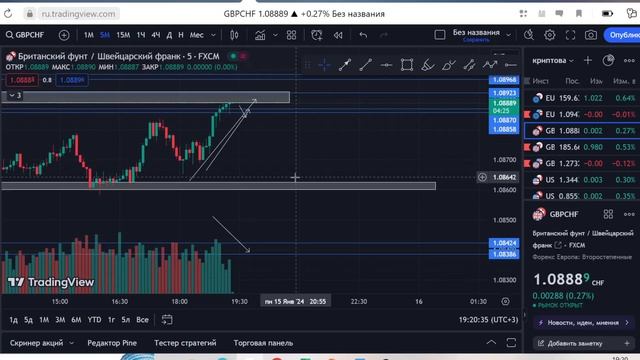Select watchlist row EU 159.6

[x=582, y=98]
